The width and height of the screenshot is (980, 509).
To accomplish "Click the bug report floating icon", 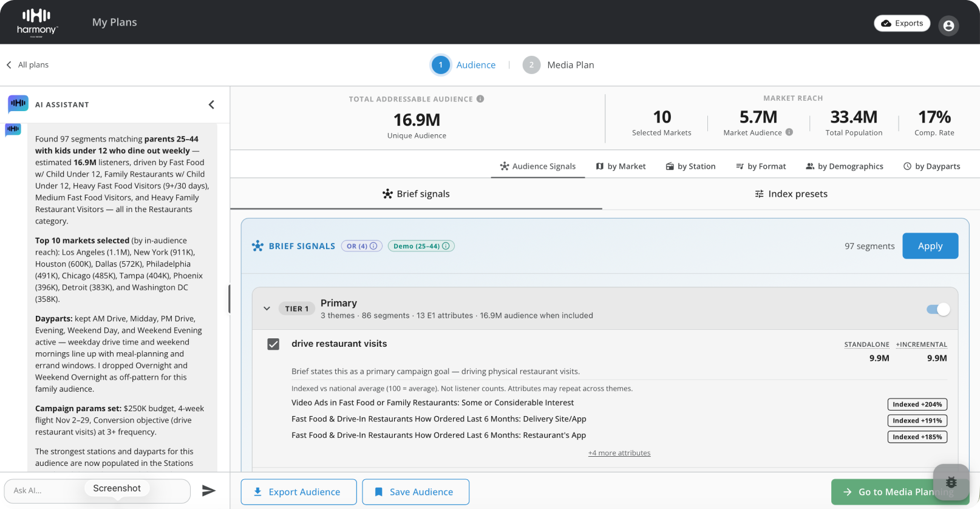I will click(951, 482).
